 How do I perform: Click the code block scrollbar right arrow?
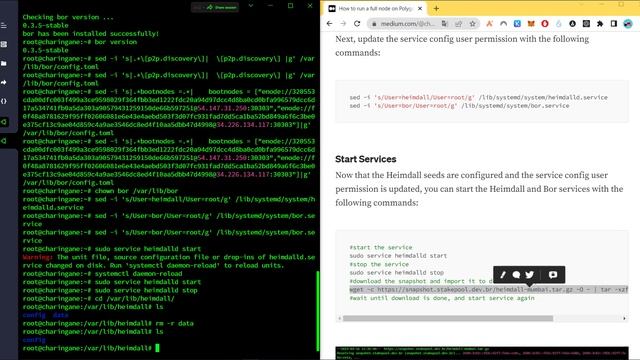624,318
